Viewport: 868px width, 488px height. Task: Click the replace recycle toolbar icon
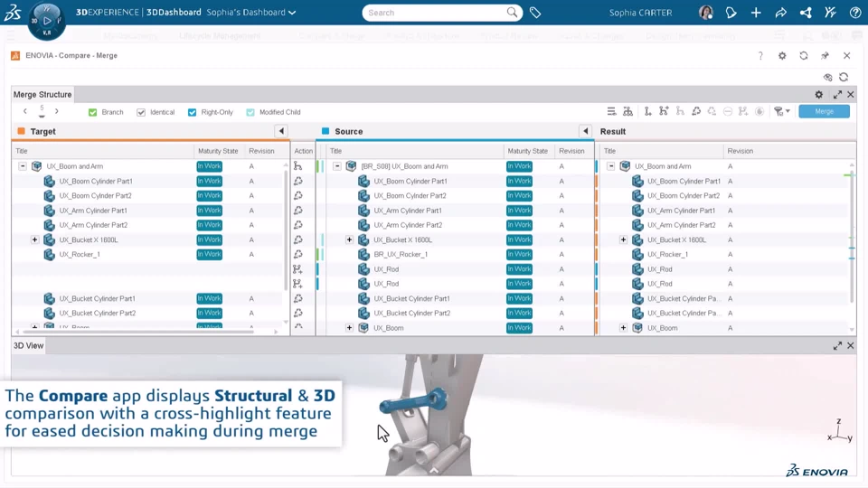pos(696,112)
